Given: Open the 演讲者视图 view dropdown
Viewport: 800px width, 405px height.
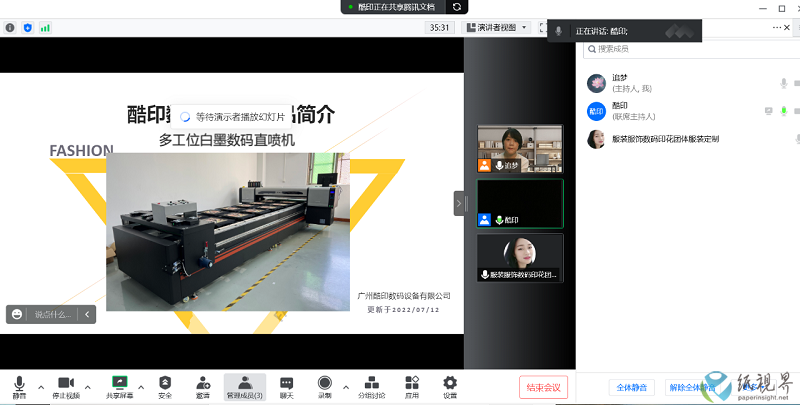Looking at the screenshot, I should pos(496,28).
